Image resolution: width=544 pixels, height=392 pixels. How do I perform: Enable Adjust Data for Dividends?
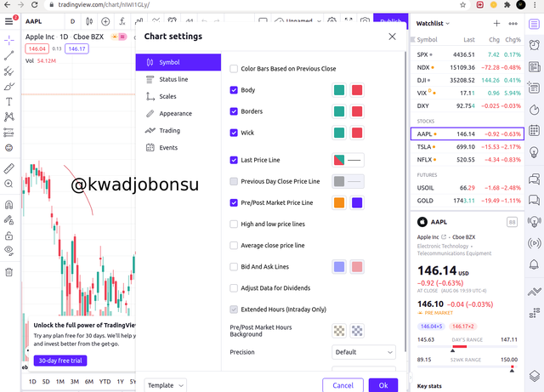234,288
